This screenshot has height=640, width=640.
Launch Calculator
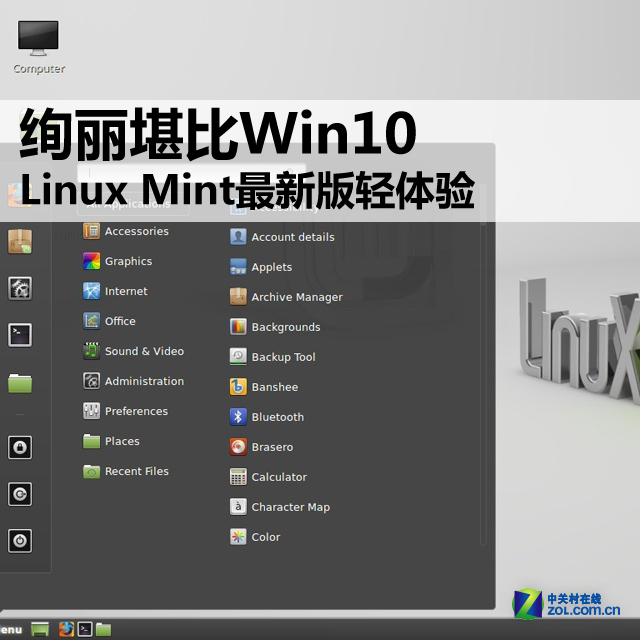(269, 477)
